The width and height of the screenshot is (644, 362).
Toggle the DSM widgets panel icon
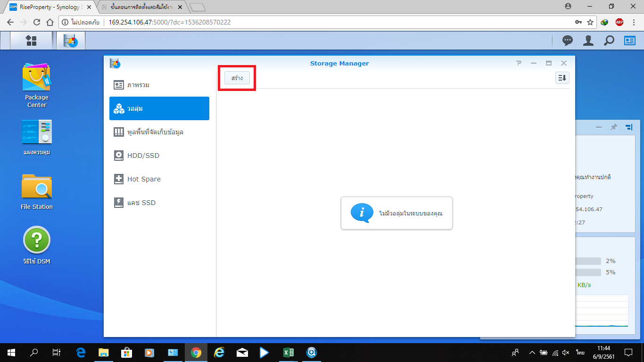(x=630, y=41)
